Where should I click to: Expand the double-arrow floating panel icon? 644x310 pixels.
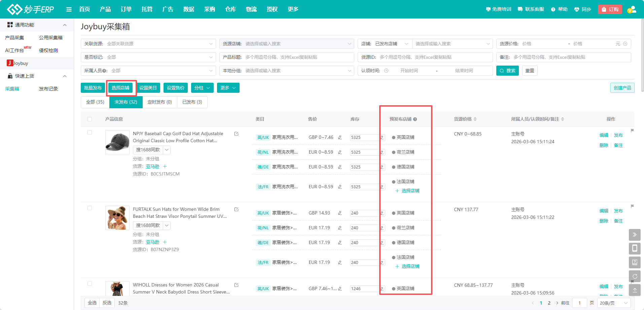point(635,235)
